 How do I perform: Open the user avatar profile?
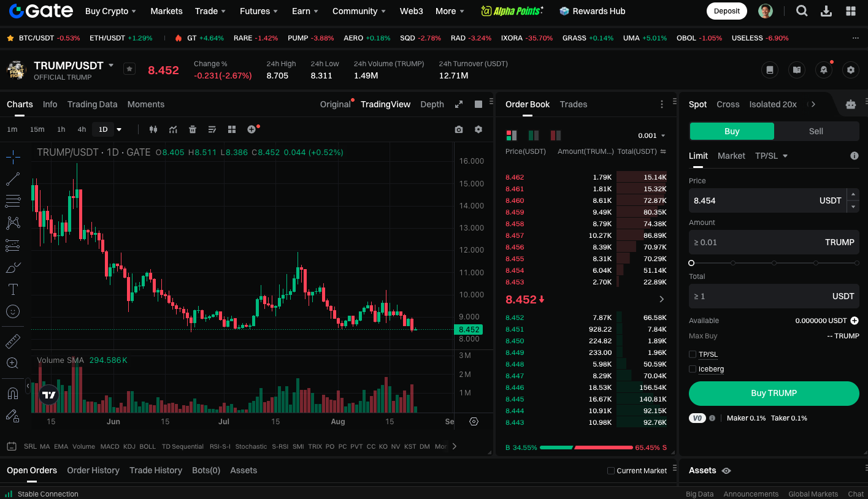click(x=765, y=11)
